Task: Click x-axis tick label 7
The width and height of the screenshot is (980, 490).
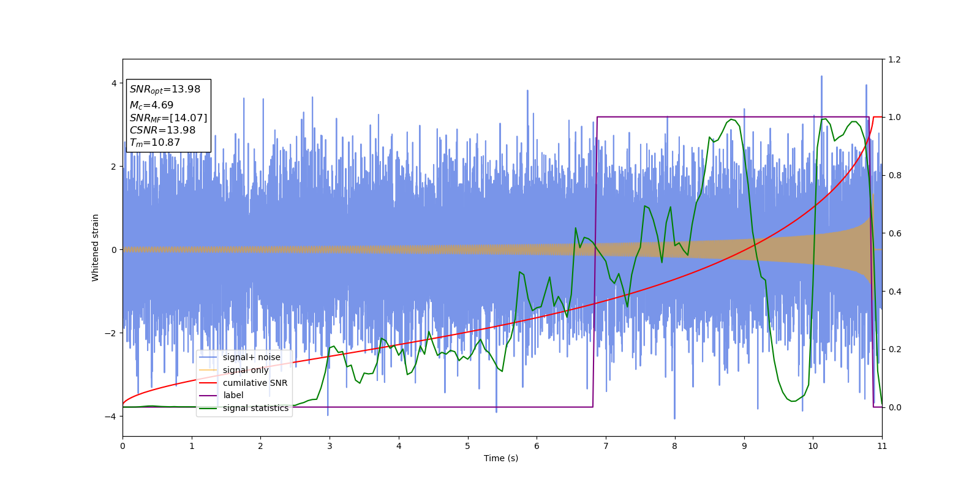Action: (606, 446)
